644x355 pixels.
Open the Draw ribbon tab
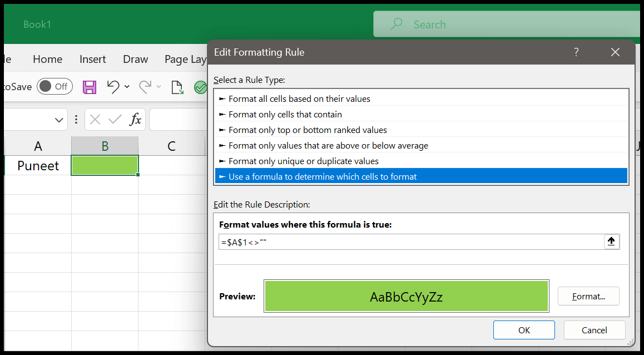tap(135, 59)
